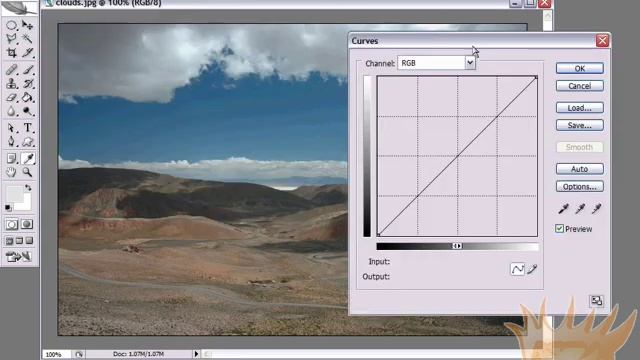Viewport: 640px width, 360px height.
Task: Open Curves Options...
Action: [580, 187]
